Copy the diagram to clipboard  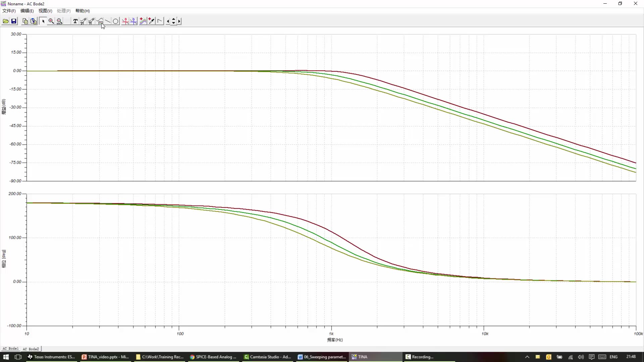point(25,21)
